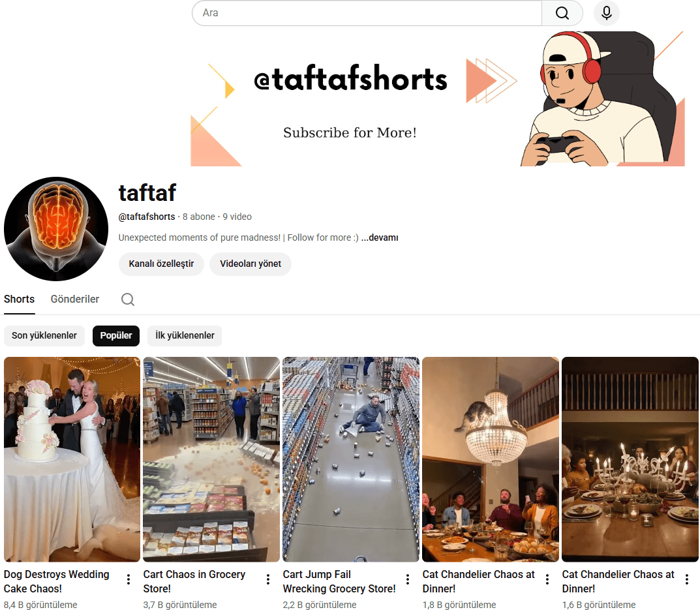Open three-dot menu for fourth Cat Chandelier short
Screen dimensions: 700x610
click(x=547, y=579)
